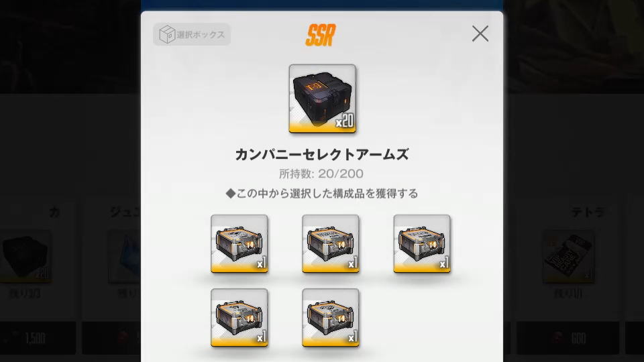
Task: Click the カンパニーセレクトアームズ item title
Action: click(x=321, y=155)
